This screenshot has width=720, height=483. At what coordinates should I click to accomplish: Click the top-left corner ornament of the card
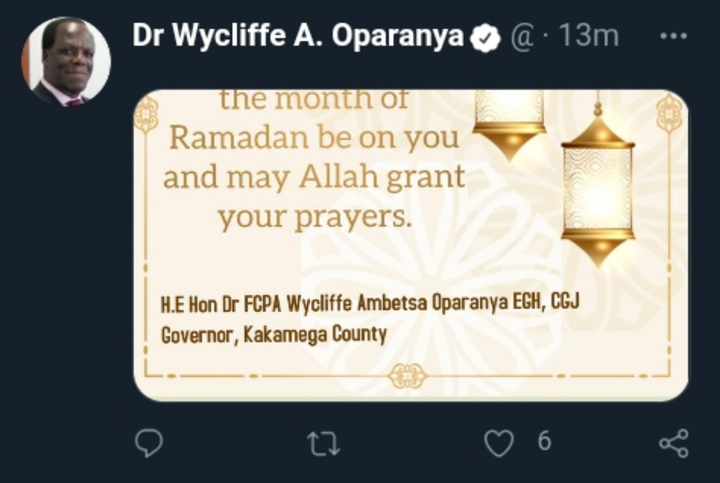click(x=146, y=114)
